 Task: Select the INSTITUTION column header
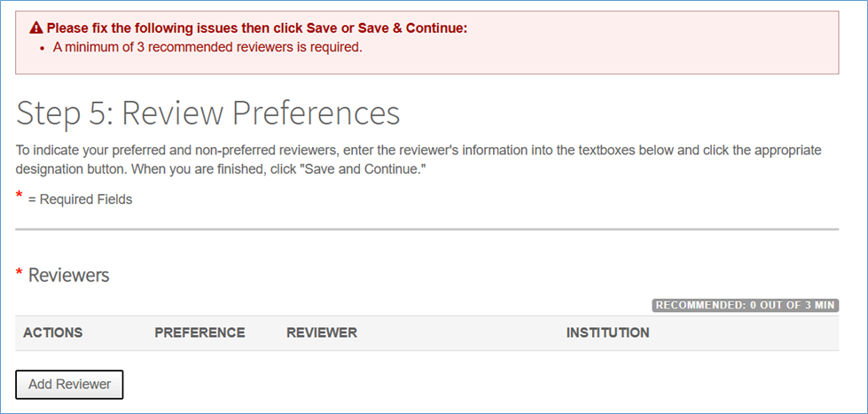click(607, 333)
